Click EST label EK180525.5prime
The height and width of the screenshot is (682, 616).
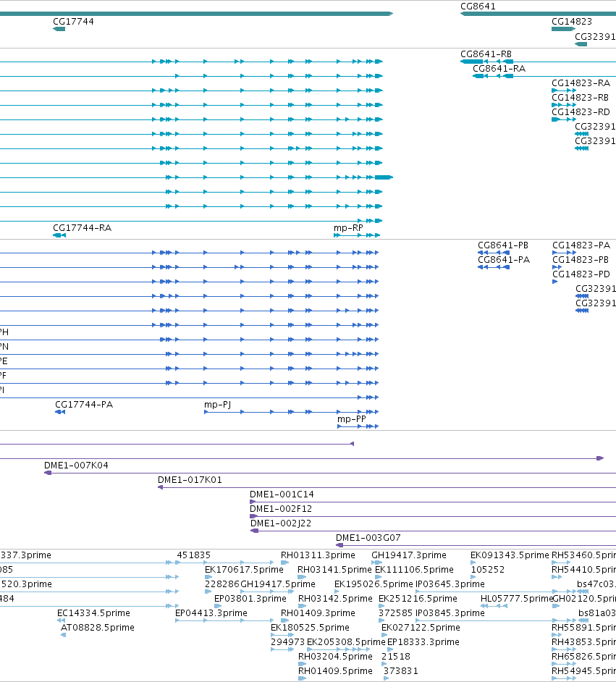click(310, 627)
